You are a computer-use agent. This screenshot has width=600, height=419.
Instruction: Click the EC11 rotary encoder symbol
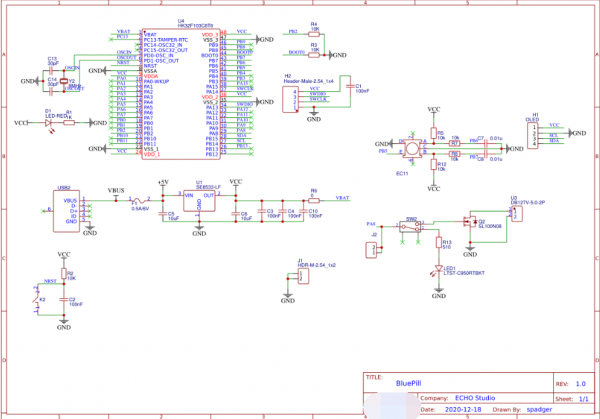point(411,149)
